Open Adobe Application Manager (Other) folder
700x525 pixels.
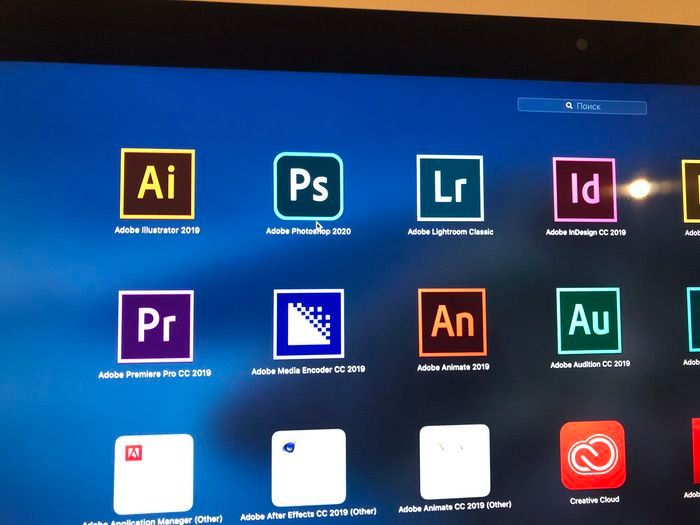(154, 474)
